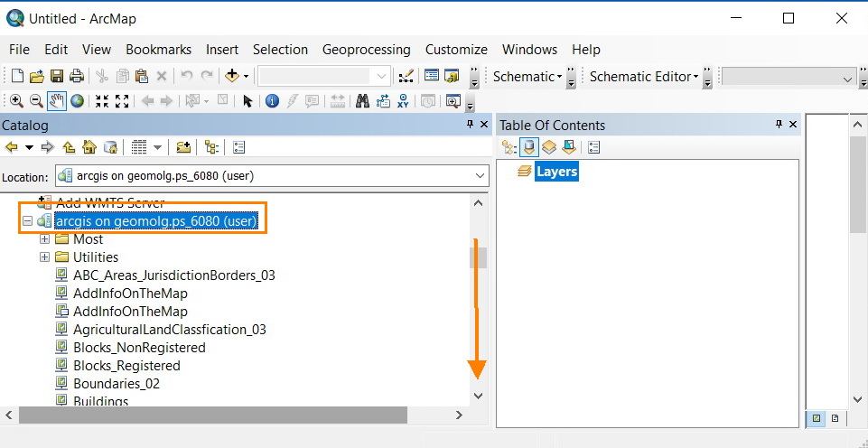Zoom to Full Extent globe

point(77,101)
